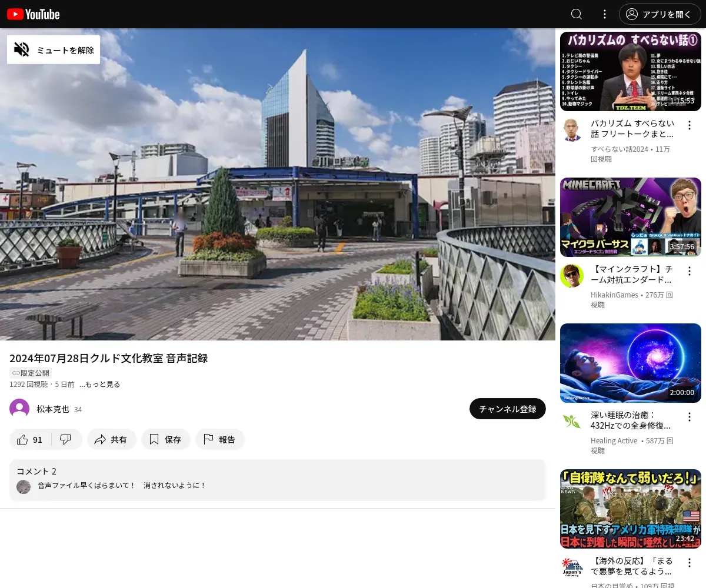
Task: Report the video with 報告
Action: click(x=220, y=439)
